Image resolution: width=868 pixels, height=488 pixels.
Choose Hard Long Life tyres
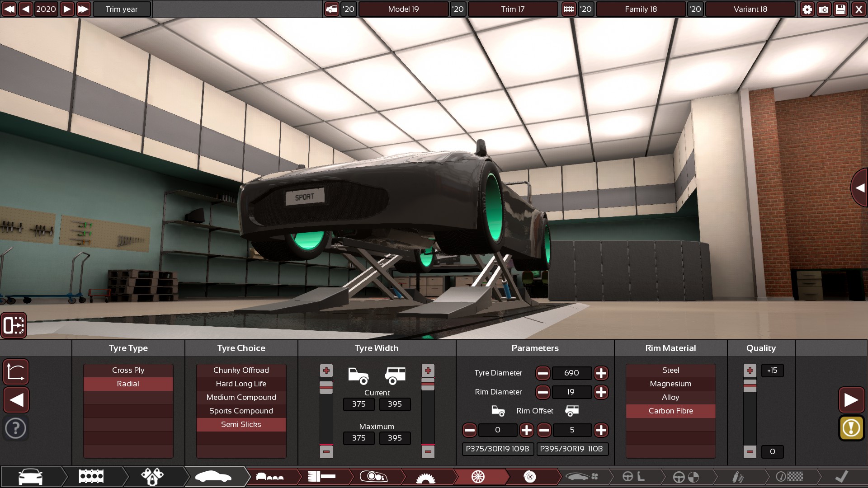[241, 384]
